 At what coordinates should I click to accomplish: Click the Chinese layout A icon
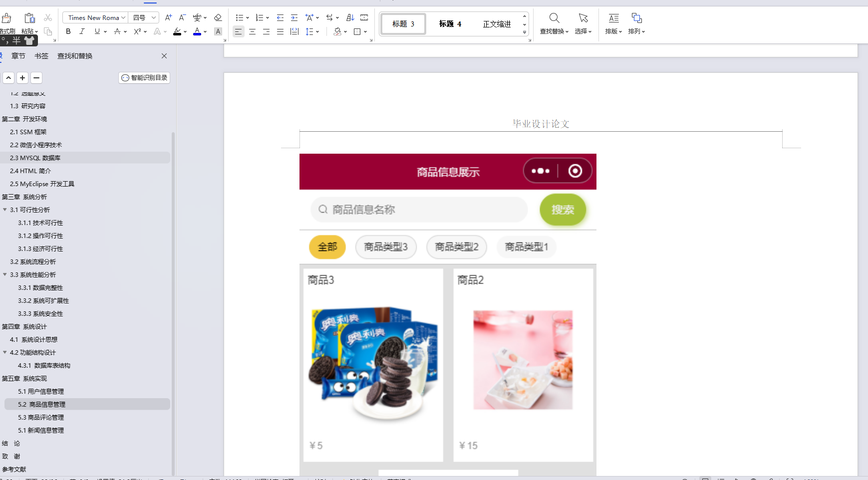(309, 17)
